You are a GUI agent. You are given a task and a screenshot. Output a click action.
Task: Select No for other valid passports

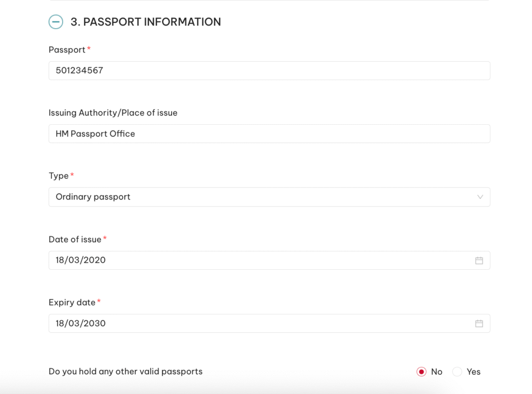click(421, 372)
